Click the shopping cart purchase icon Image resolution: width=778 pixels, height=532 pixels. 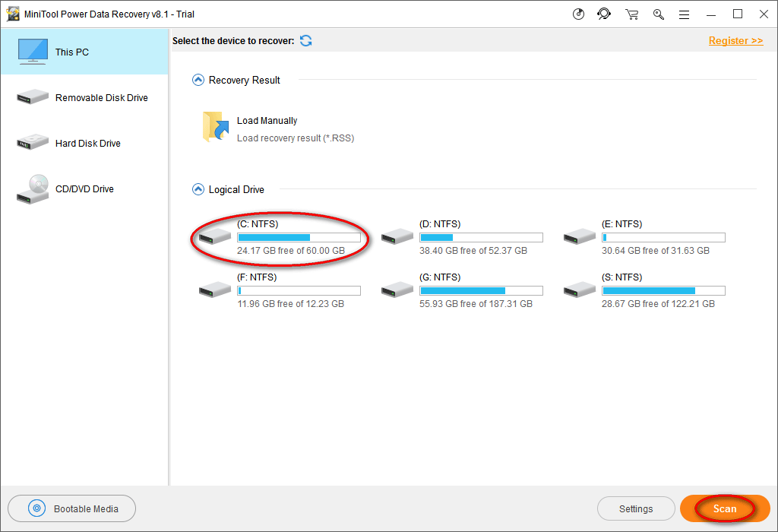click(631, 14)
